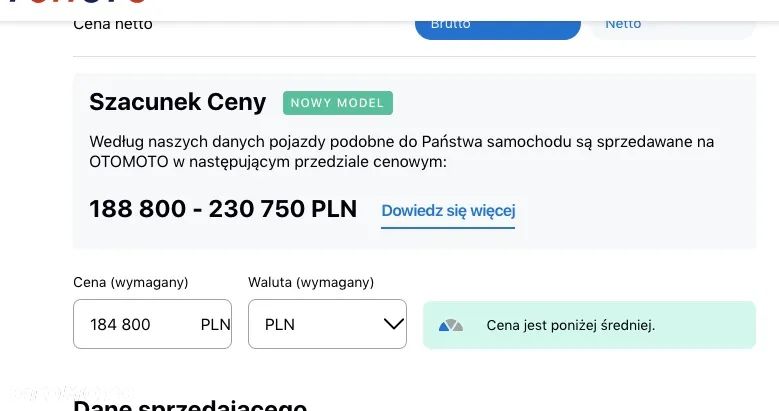Click the Waluta dropdown chevron arrow
The width and height of the screenshot is (779, 411).
pyautogui.click(x=393, y=324)
